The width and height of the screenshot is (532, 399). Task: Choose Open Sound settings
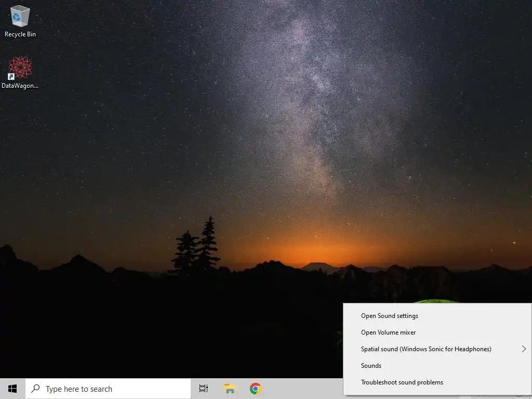pyautogui.click(x=437, y=316)
